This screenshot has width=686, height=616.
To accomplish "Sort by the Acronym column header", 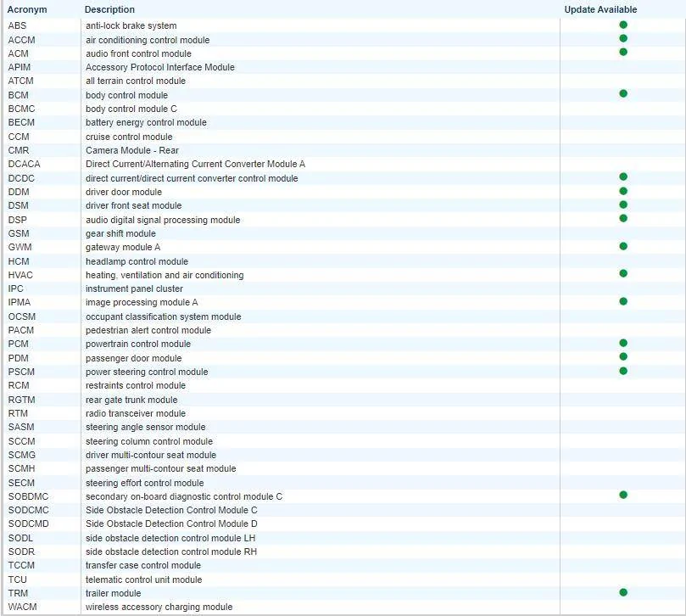I will coord(27,9).
